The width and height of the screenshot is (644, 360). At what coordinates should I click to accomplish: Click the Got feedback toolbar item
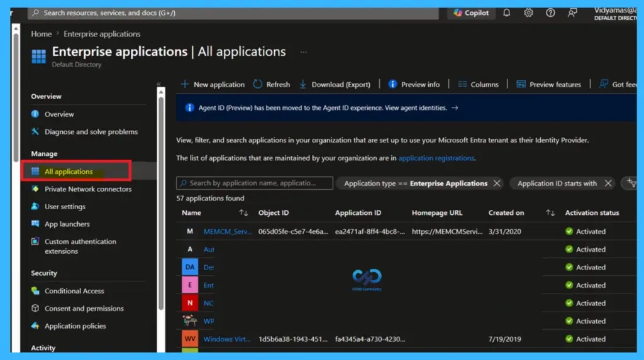coord(618,84)
